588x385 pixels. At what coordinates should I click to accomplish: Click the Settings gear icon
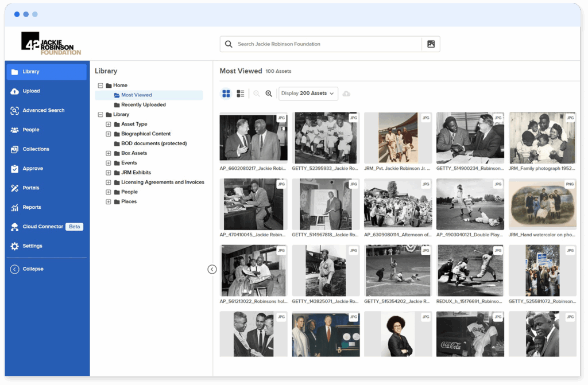point(14,246)
